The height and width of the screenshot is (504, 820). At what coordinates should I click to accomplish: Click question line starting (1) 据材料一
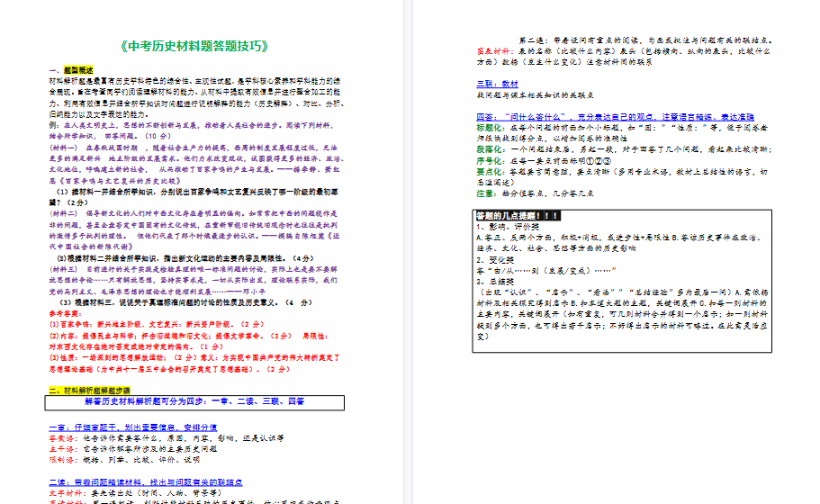194,197
